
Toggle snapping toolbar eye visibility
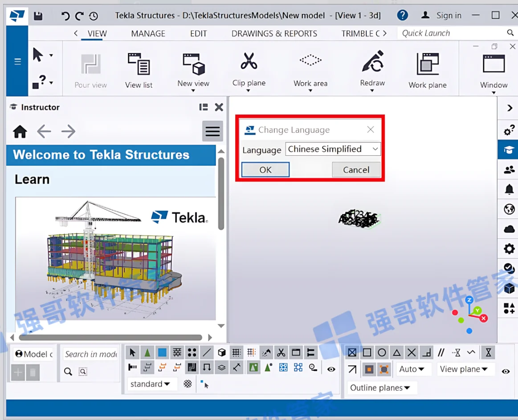click(506, 371)
